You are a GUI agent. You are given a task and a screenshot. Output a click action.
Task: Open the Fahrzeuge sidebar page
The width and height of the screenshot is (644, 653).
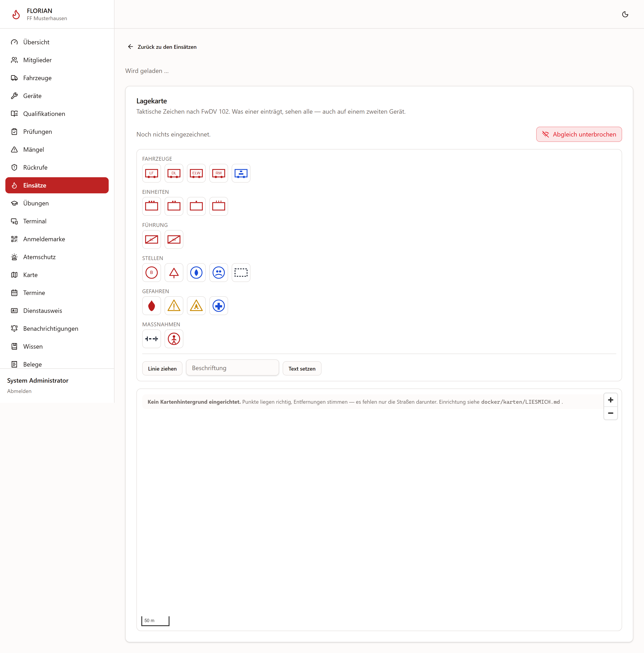pyautogui.click(x=57, y=78)
